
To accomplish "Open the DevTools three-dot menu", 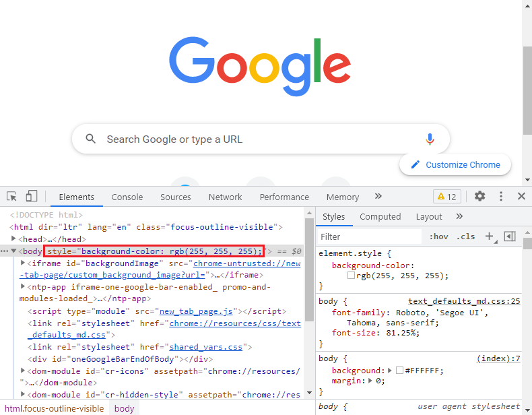I will (x=501, y=196).
